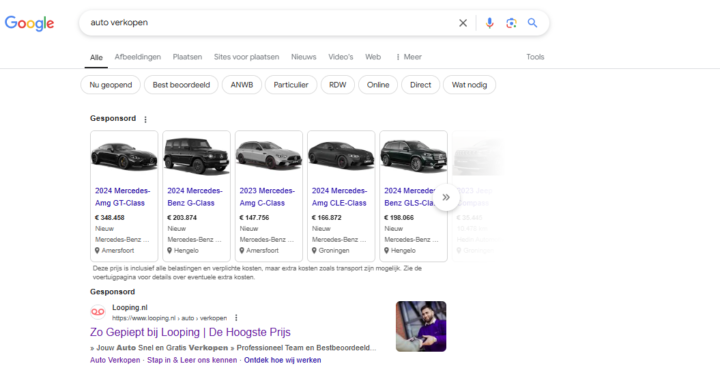Click the looping.nl URL breadcrumb
This screenshot has height=379, width=720.
tap(169, 318)
